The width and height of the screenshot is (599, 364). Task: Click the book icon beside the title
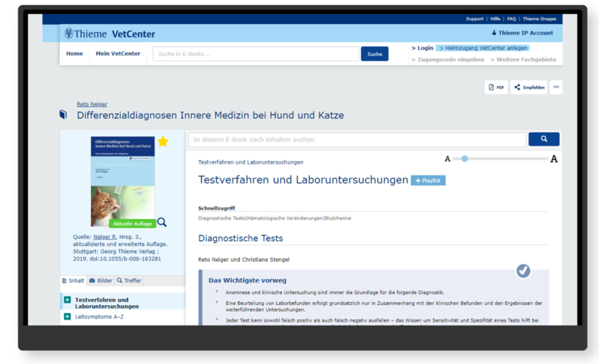(x=63, y=114)
